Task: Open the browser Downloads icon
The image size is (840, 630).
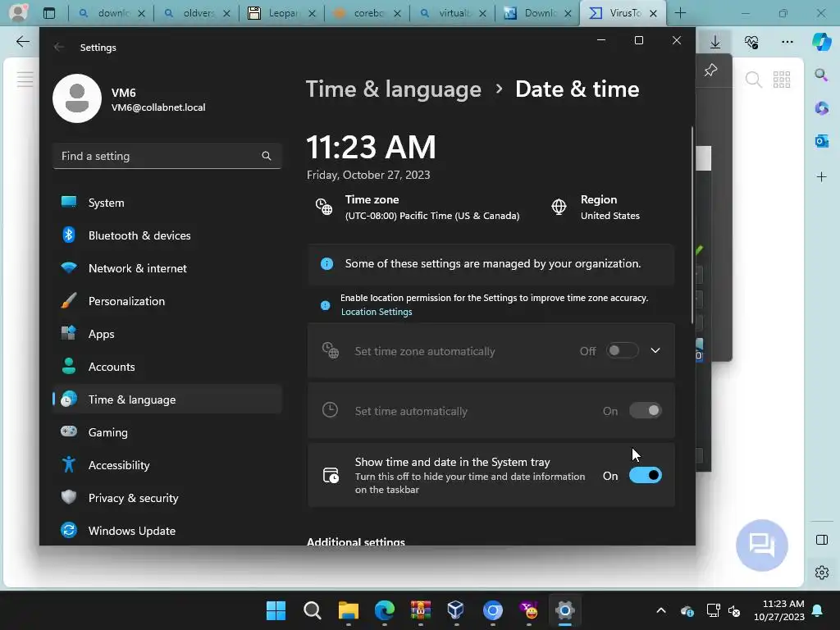Action: [715, 42]
